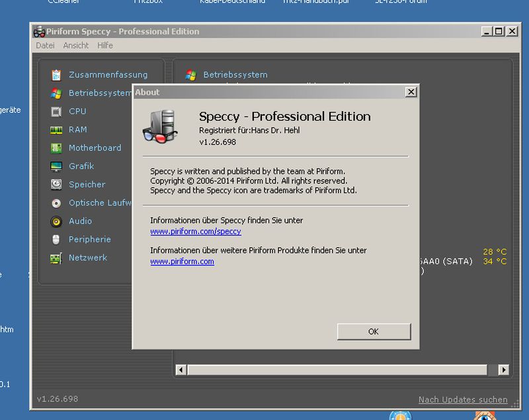Open the Grafik section
This screenshot has height=420, width=529.
(x=81, y=166)
